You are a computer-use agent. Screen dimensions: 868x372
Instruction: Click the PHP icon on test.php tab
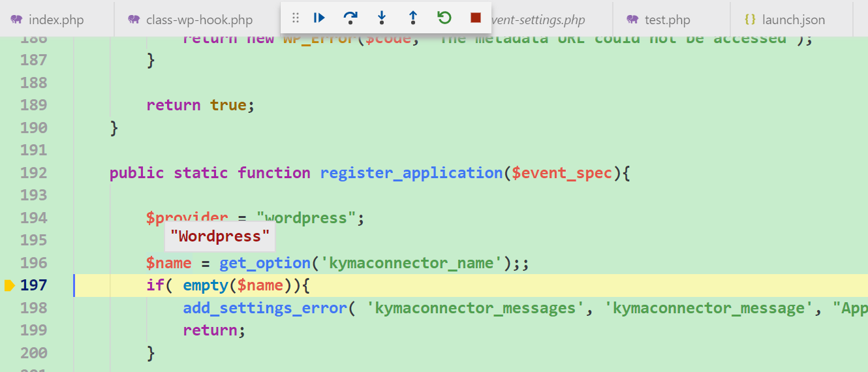tap(632, 20)
